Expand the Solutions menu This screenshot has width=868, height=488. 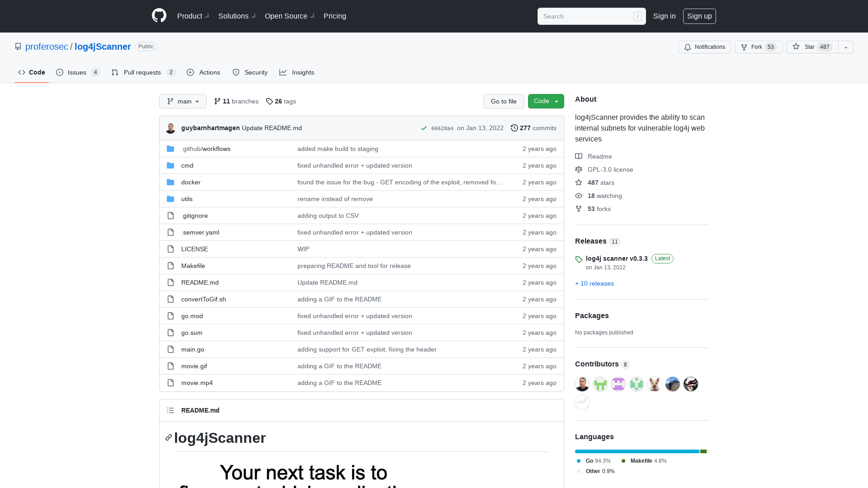[x=237, y=16]
